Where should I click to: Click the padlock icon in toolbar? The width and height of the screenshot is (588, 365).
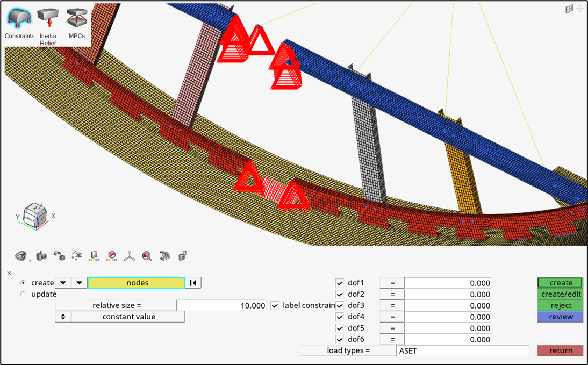coord(183,256)
